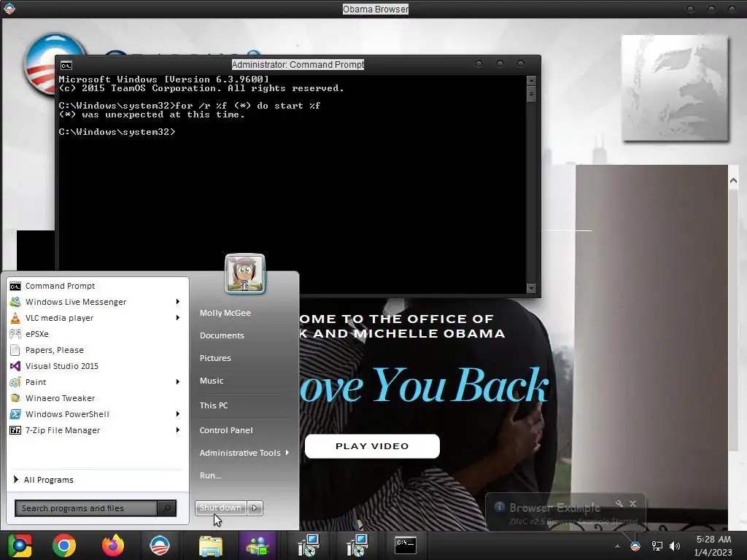
Task: Open shut down options arrow
Action: coord(255,508)
